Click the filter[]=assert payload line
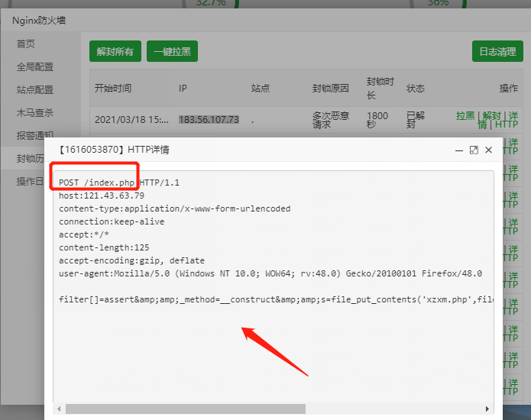The height and width of the screenshot is (420, 531). coord(276,299)
